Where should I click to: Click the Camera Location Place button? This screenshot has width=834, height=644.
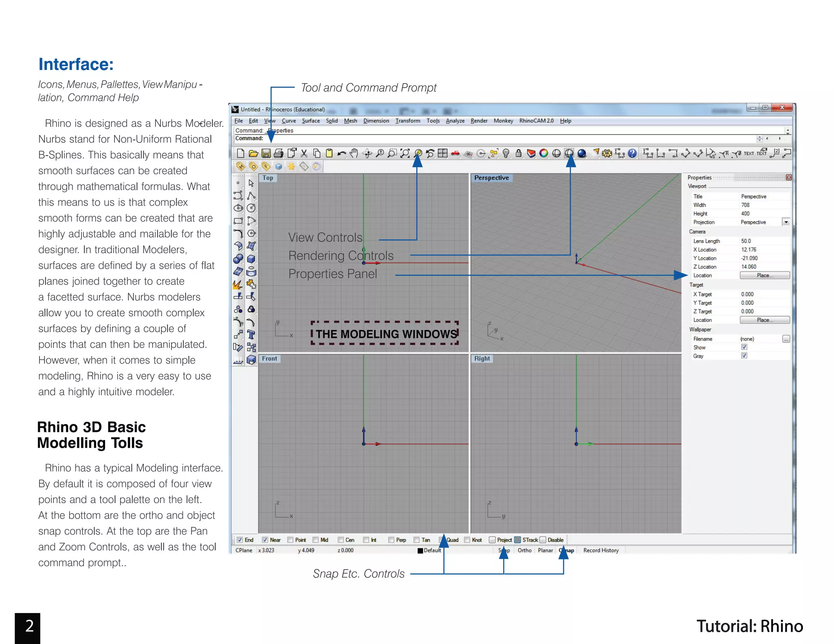point(764,276)
